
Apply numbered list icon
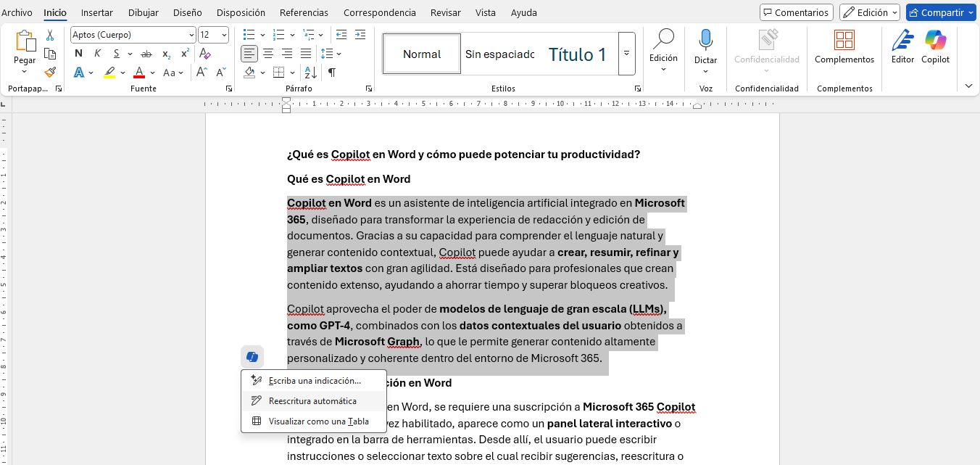click(278, 35)
